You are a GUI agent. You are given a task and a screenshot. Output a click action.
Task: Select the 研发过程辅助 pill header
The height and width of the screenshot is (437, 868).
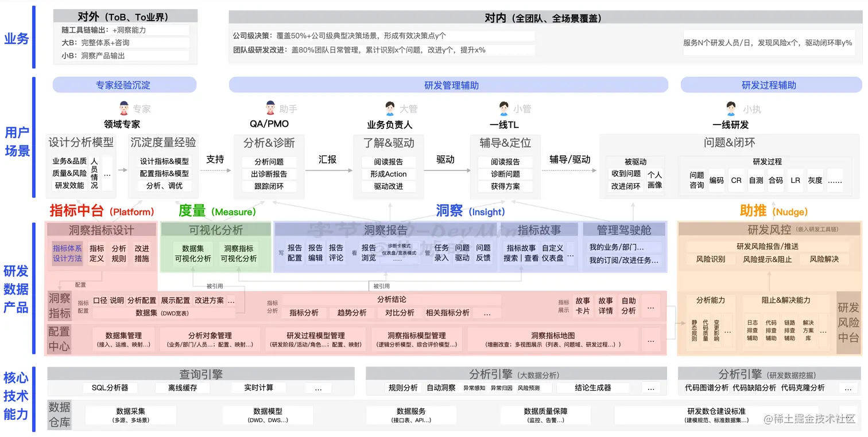[771, 85]
